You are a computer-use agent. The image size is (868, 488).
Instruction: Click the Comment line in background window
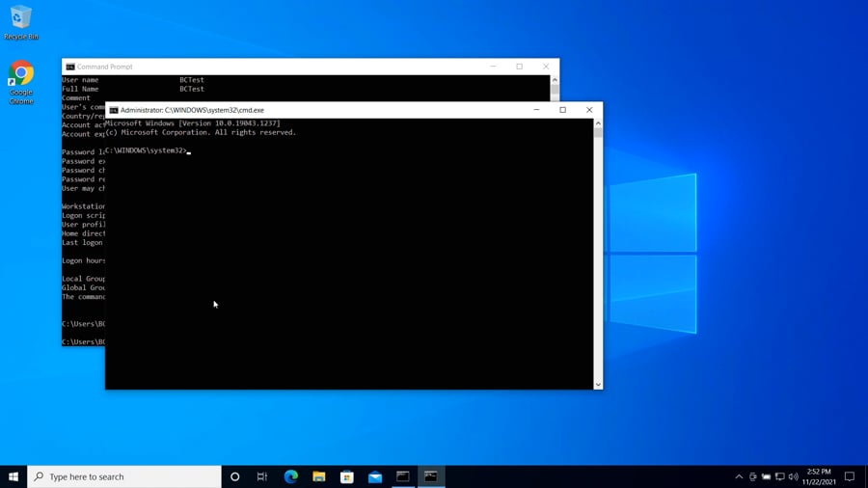click(x=76, y=98)
